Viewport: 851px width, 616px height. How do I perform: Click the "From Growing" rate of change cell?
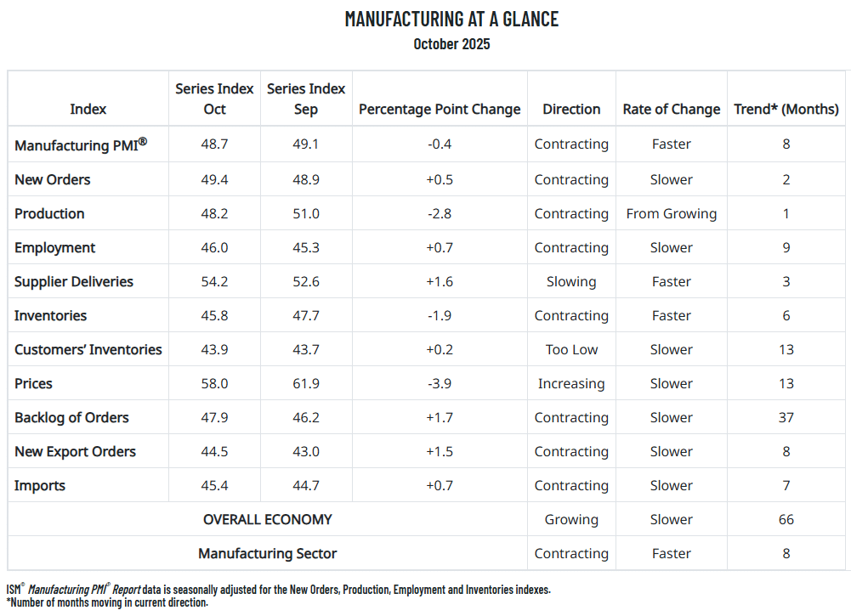click(672, 213)
